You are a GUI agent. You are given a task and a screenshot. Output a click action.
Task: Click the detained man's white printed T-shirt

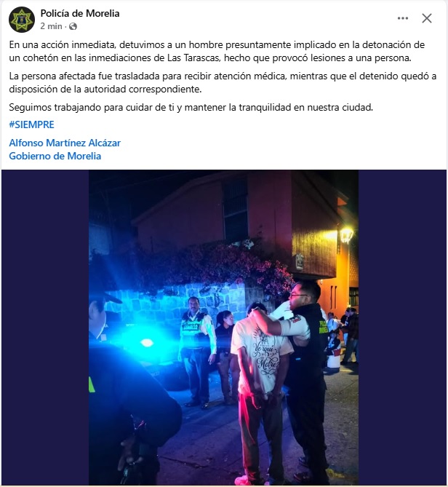[x=260, y=357]
